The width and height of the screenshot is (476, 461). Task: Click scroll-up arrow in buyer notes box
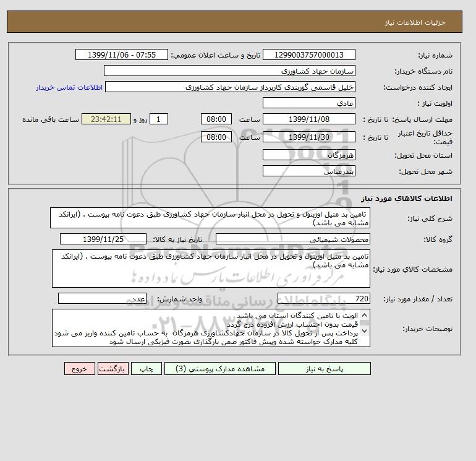[x=365, y=315]
